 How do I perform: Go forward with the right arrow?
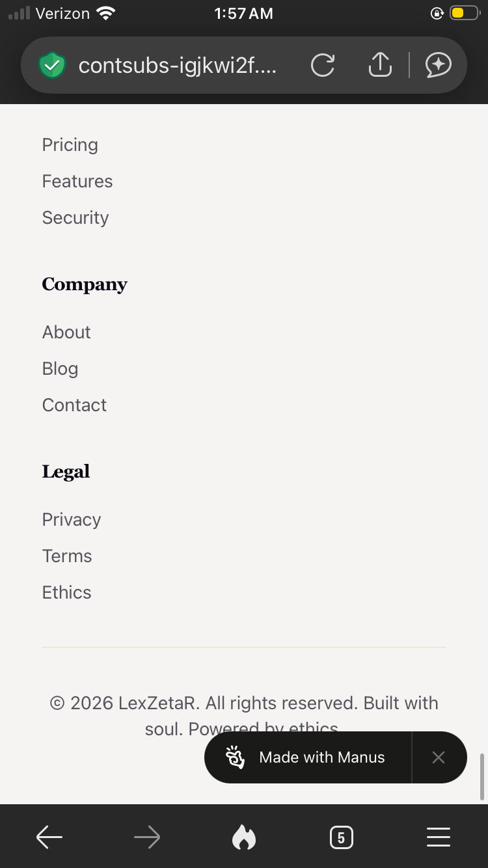(147, 837)
